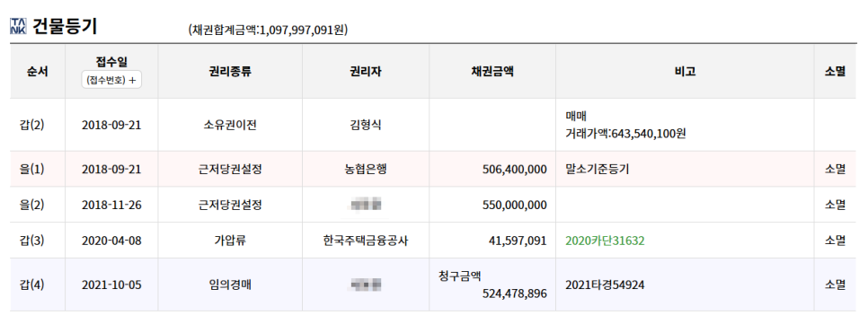This screenshot has width=868, height=324.
Task: Click 한국주택금융공사 creditor cell
Action: click(x=366, y=241)
